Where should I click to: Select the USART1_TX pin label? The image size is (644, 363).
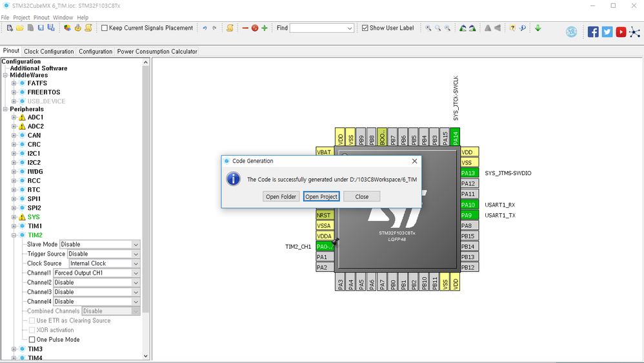pyautogui.click(x=500, y=216)
